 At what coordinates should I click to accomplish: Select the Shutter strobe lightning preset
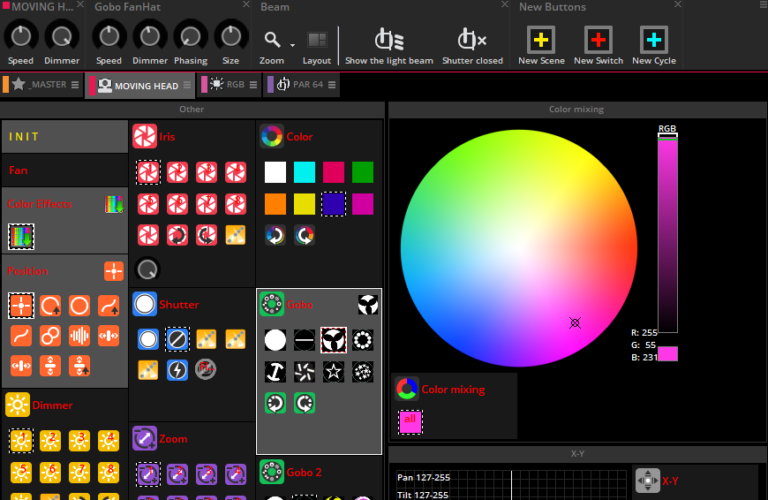pos(177,370)
